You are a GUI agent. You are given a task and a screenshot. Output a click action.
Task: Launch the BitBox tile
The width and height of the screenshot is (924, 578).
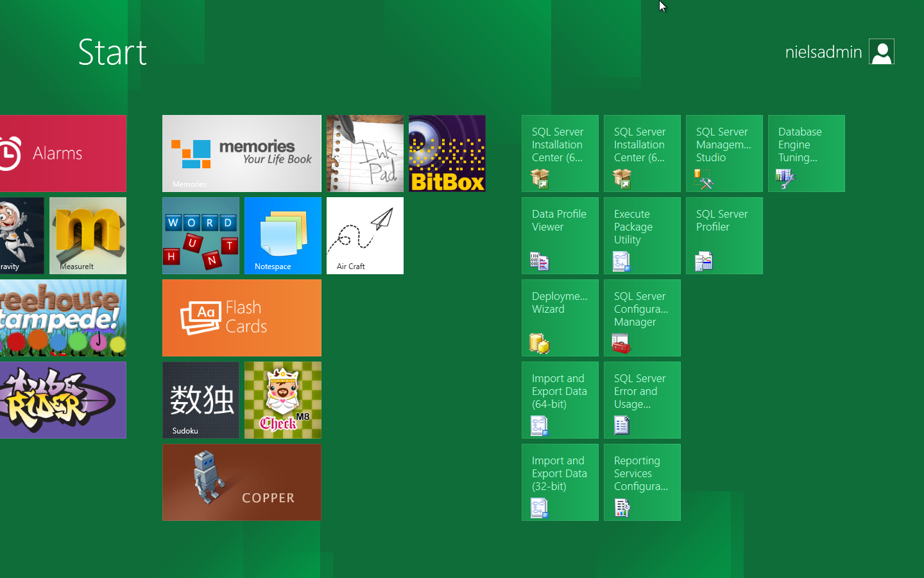[x=447, y=153]
